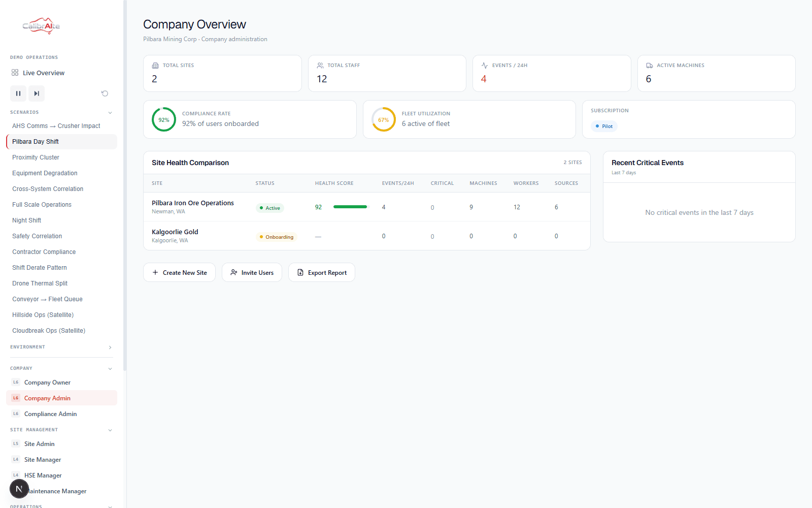Image resolution: width=812 pixels, height=508 pixels.
Task: Collapse the Scenarios section
Action: click(x=110, y=112)
